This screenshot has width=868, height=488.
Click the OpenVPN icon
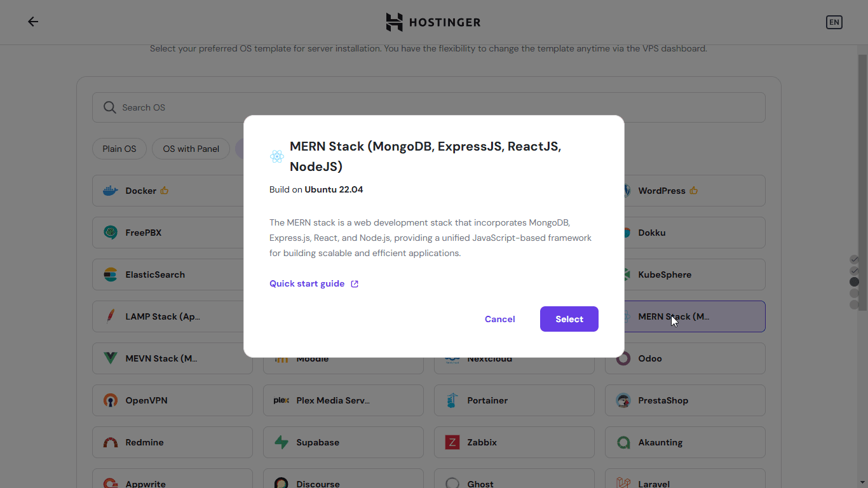tap(111, 400)
